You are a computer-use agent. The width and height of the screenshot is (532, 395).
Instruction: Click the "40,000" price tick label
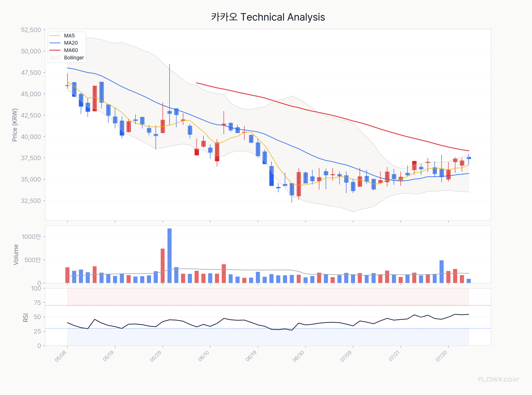(31, 137)
